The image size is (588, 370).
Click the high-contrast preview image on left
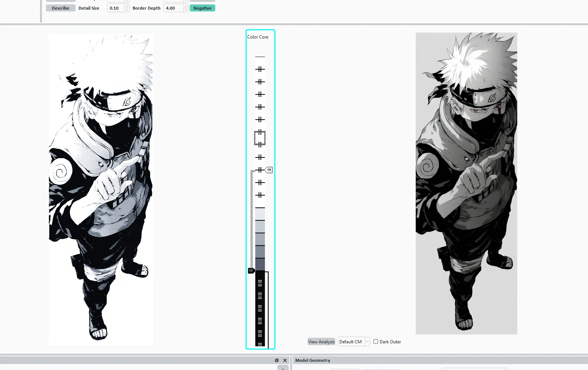pos(101,190)
